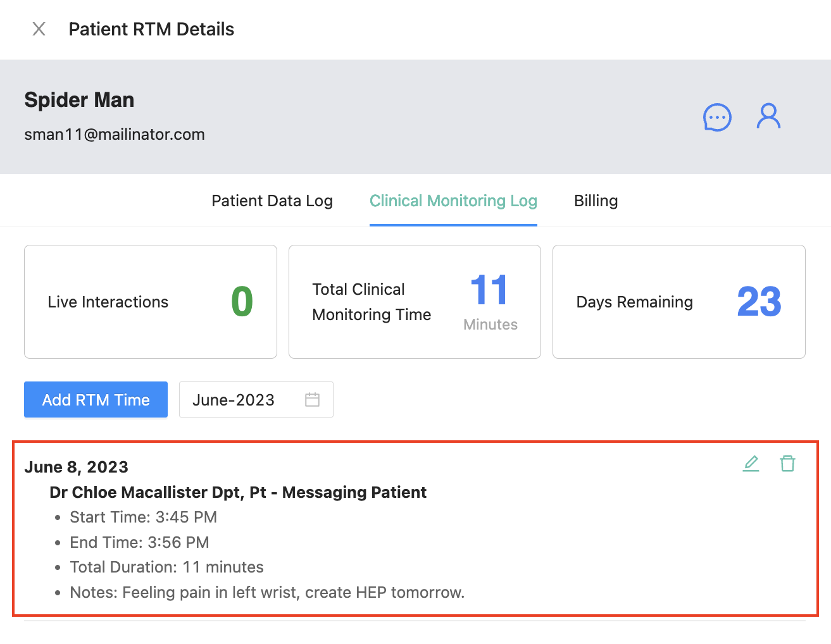Open the patient profile icon
Image resolution: width=831 pixels, height=644 pixels.
tap(768, 116)
